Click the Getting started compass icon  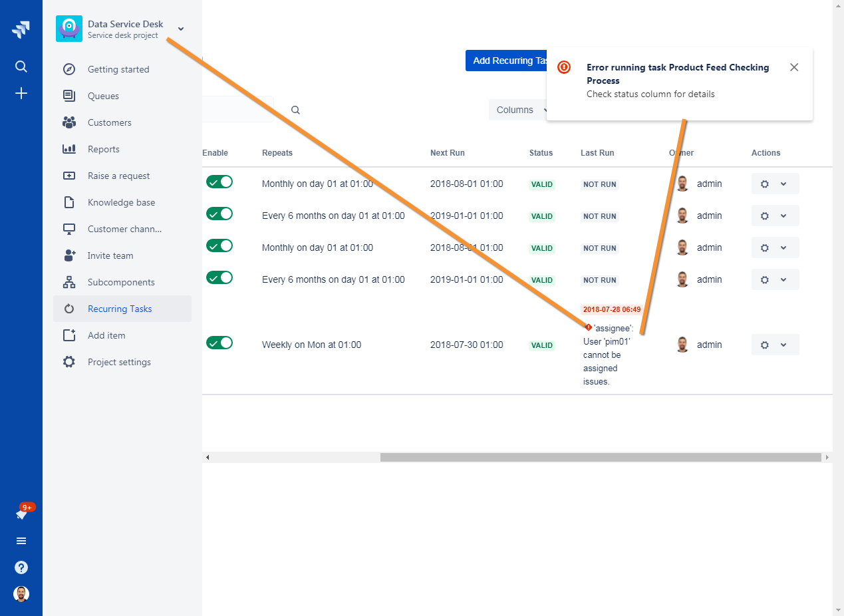pyautogui.click(x=69, y=69)
